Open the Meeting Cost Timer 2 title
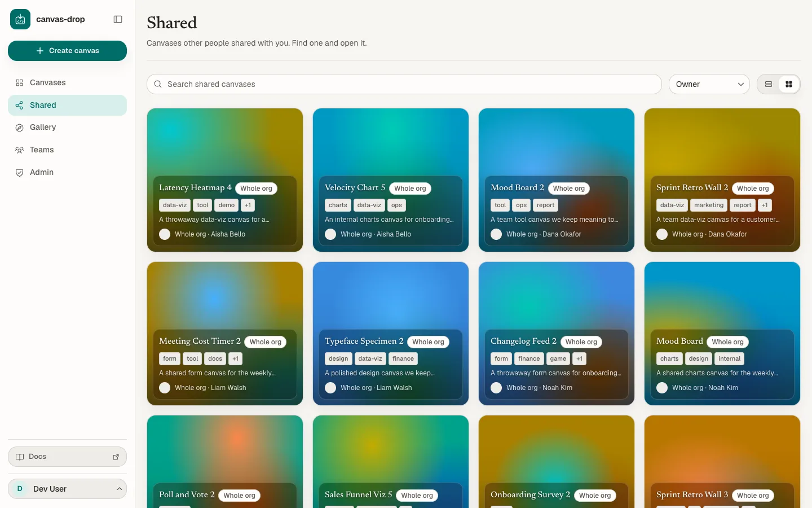 coord(200,341)
